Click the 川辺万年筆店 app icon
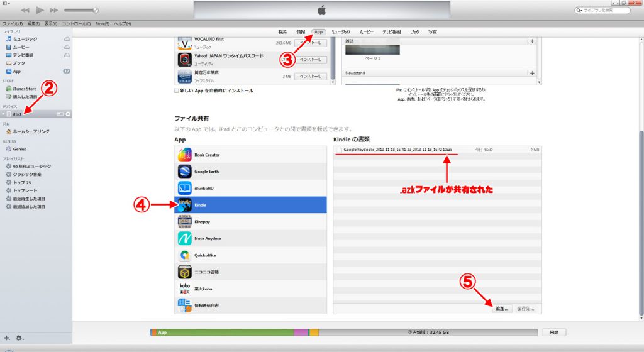Image resolution: width=644 pixels, height=352 pixels. pyautogui.click(x=185, y=76)
